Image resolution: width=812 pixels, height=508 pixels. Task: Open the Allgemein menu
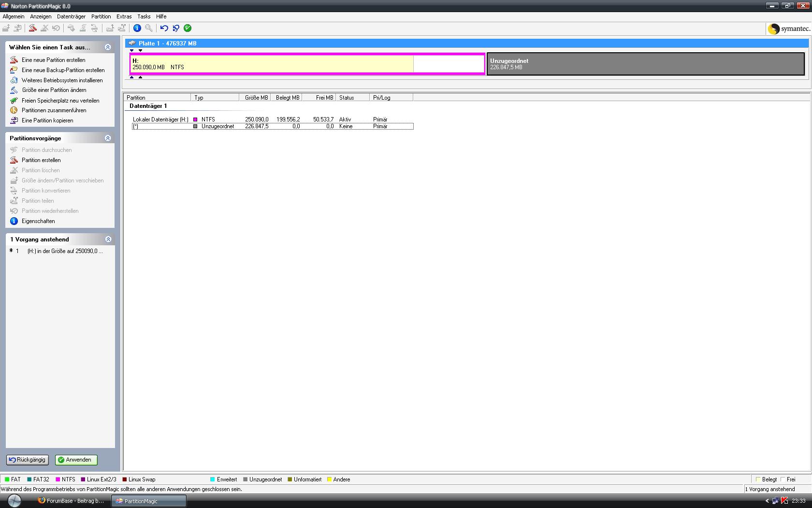click(x=14, y=16)
